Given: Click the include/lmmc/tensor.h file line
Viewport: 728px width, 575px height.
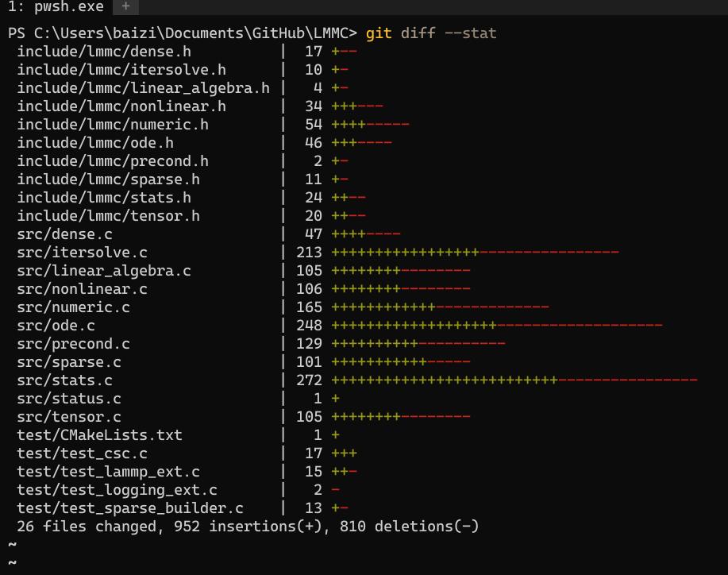Looking at the screenshot, I should [x=191, y=216].
